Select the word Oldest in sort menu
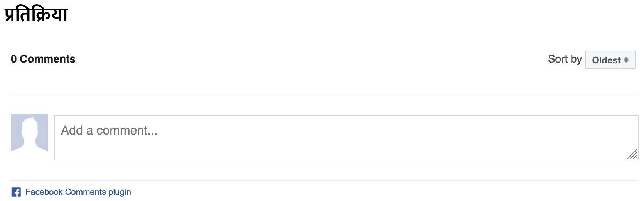 point(606,60)
